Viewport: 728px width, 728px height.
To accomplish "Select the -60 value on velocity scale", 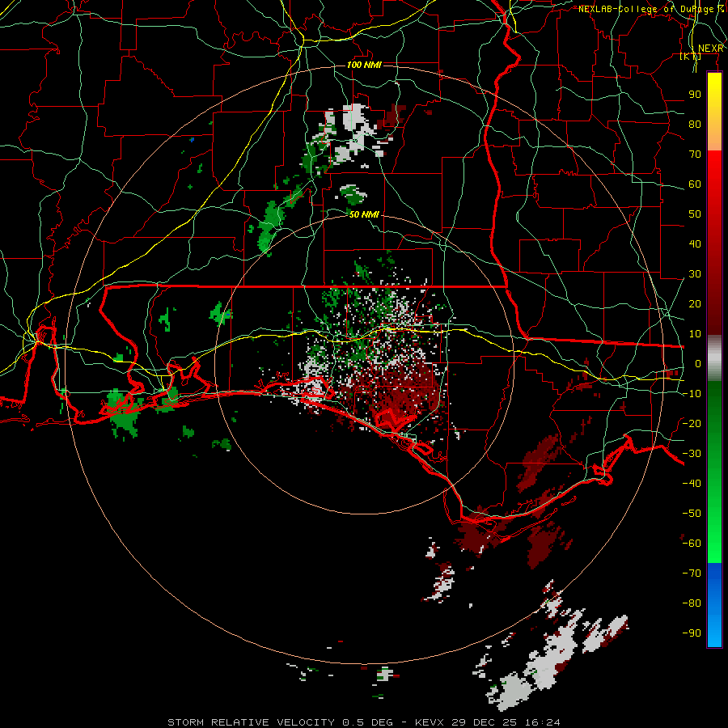I will [x=692, y=544].
